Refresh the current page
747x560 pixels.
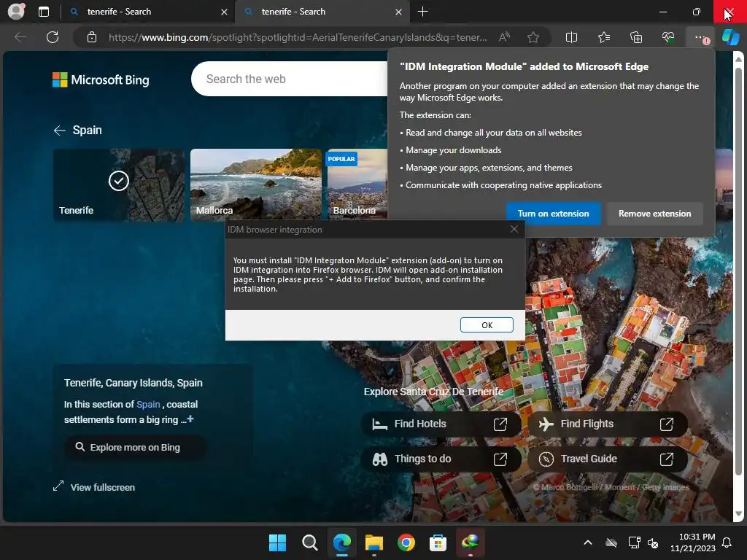coord(53,37)
